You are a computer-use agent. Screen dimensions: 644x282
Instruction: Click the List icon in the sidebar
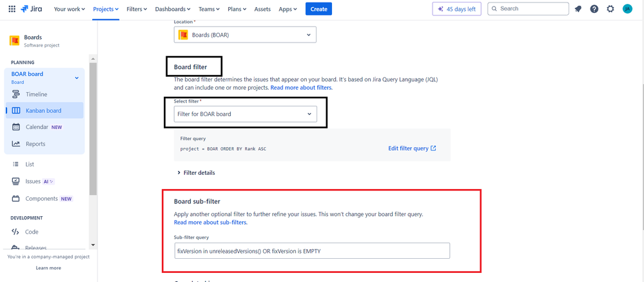click(x=16, y=164)
